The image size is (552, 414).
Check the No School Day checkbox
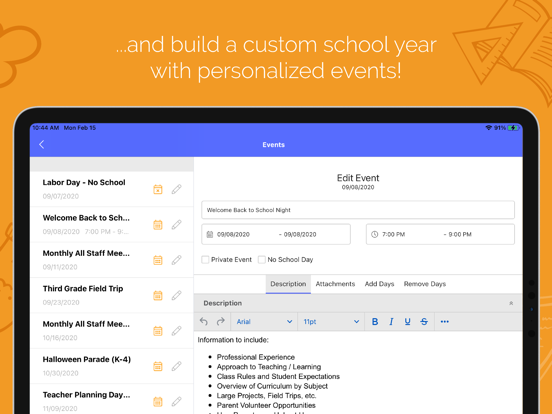click(262, 260)
